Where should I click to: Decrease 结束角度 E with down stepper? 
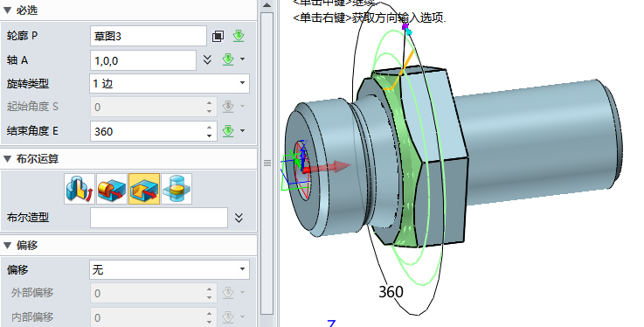tap(209, 136)
